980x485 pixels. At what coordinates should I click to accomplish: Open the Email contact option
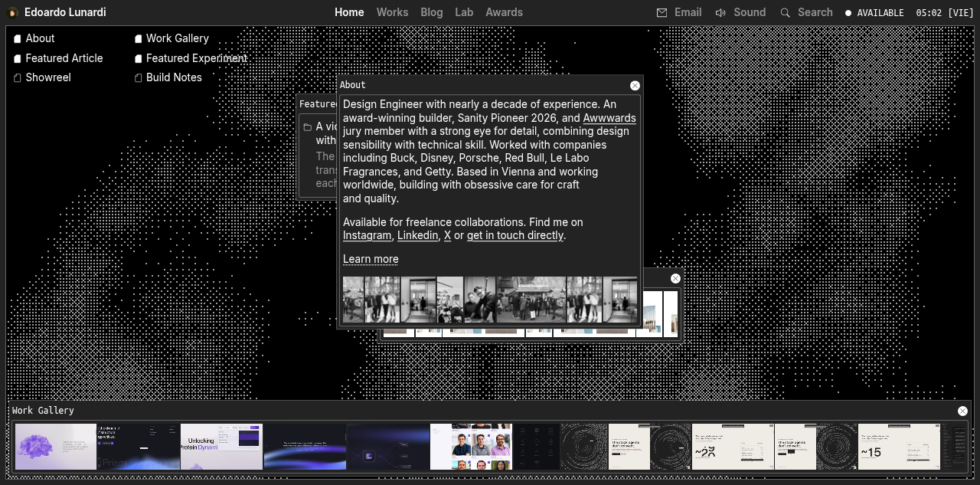(679, 12)
